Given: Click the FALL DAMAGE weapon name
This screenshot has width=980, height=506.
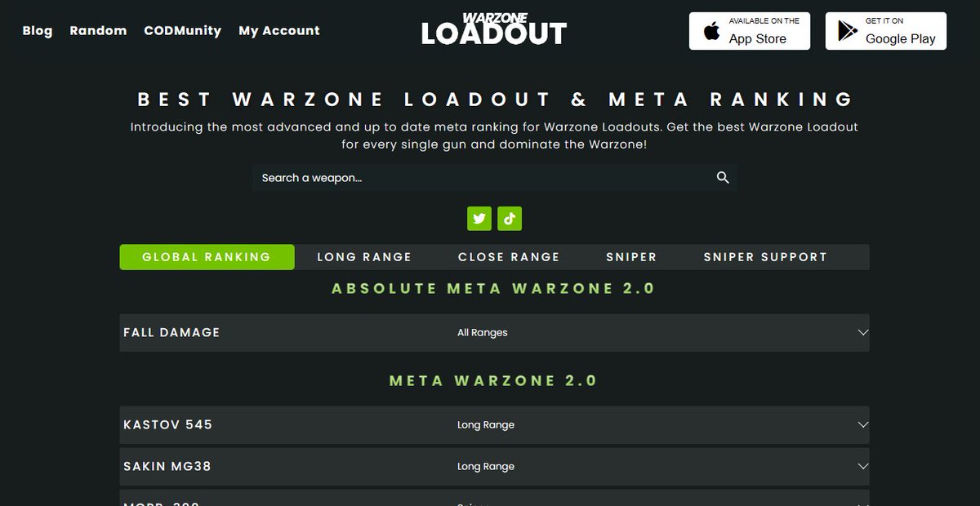Looking at the screenshot, I should click(x=171, y=333).
